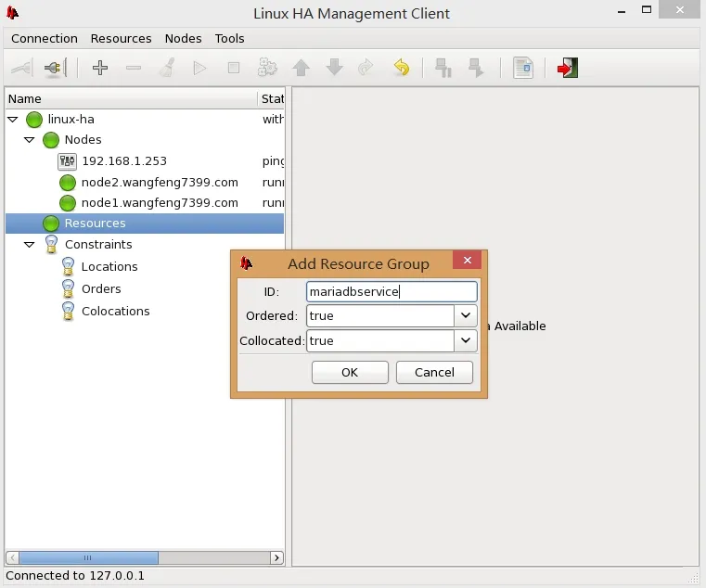The height and width of the screenshot is (588, 706).
Task: Click the Name column header
Action: 132,99
